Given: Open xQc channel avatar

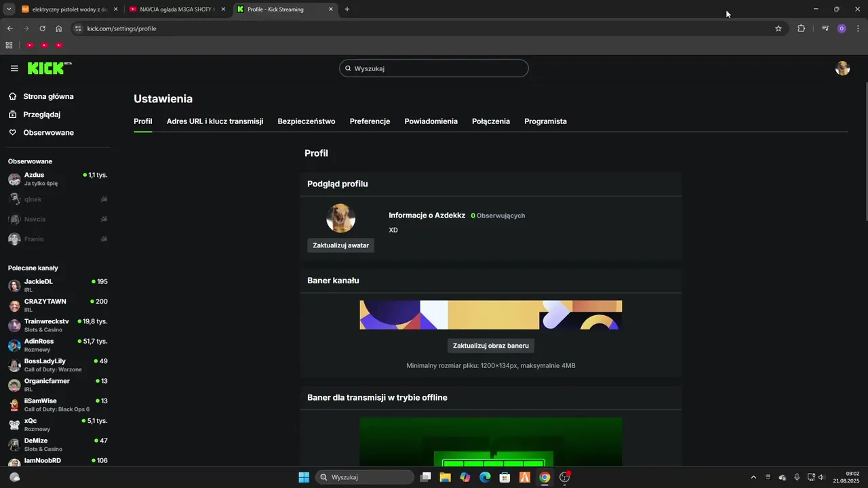Looking at the screenshot, I should pos(14,425).
